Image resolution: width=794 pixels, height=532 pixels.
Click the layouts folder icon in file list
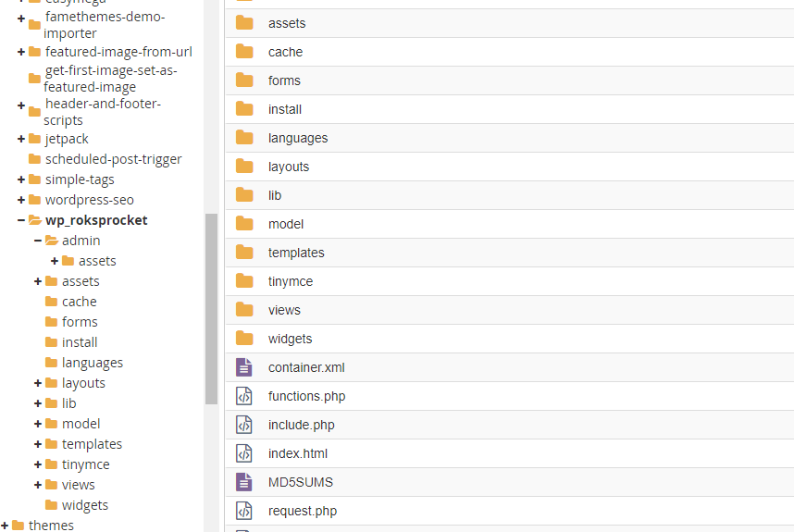[244, 166]
